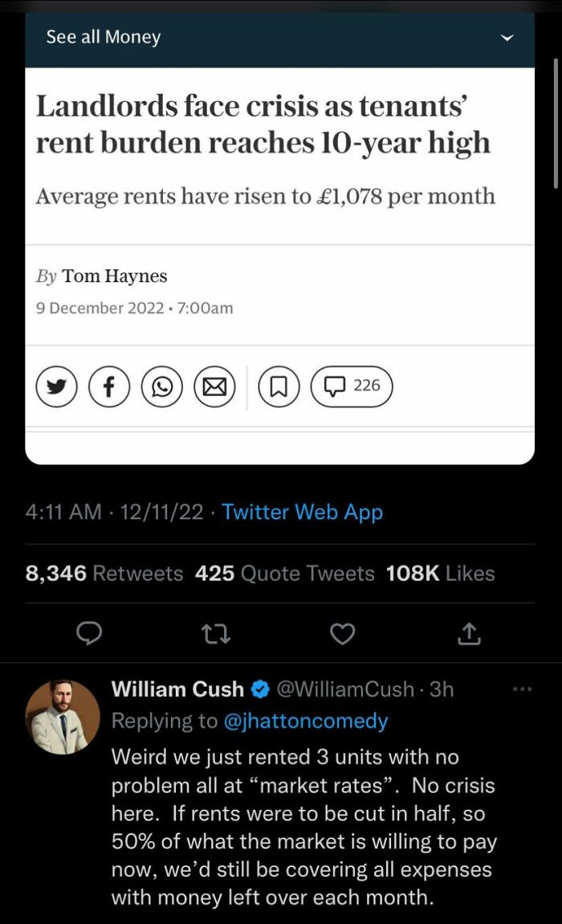The height and width of the screenshot is (924, 562).
Task: Bookmark the Telegraph article
Action: (x=278, y=386)
